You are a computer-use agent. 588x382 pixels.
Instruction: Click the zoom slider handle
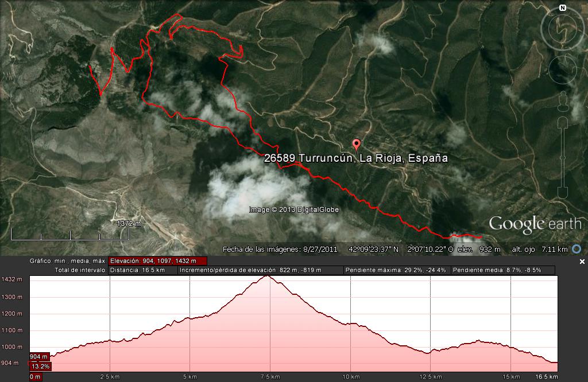click(x=563, y=158)
